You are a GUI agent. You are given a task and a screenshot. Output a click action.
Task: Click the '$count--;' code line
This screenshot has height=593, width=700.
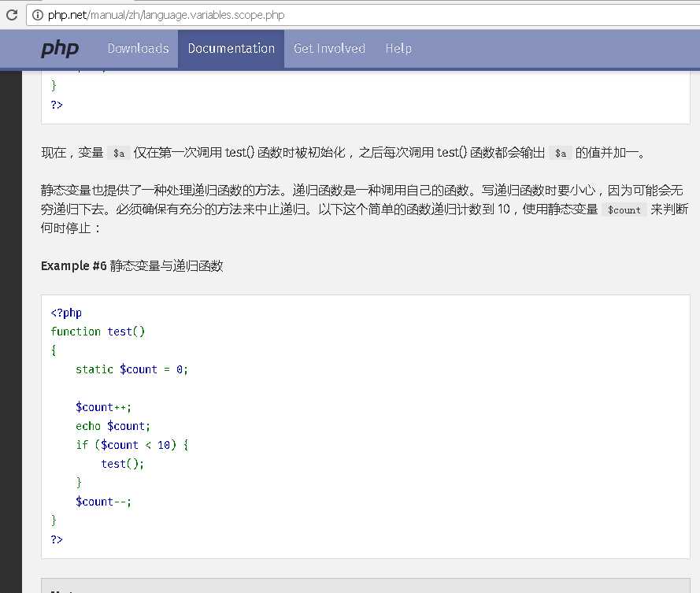103,502
